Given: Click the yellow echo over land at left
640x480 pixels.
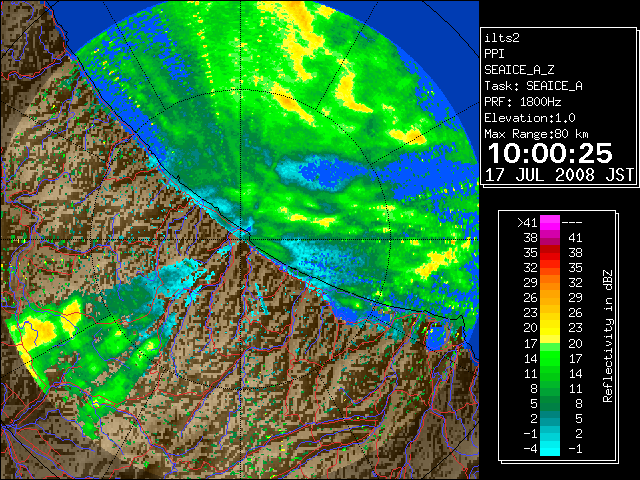Looking at the screenshot, I should pyautogui.click(x=39, y=331).
